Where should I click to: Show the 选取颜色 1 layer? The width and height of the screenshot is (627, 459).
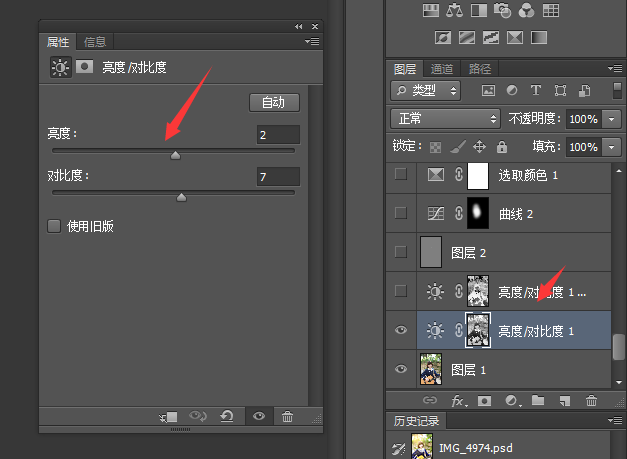pos(401,174)
